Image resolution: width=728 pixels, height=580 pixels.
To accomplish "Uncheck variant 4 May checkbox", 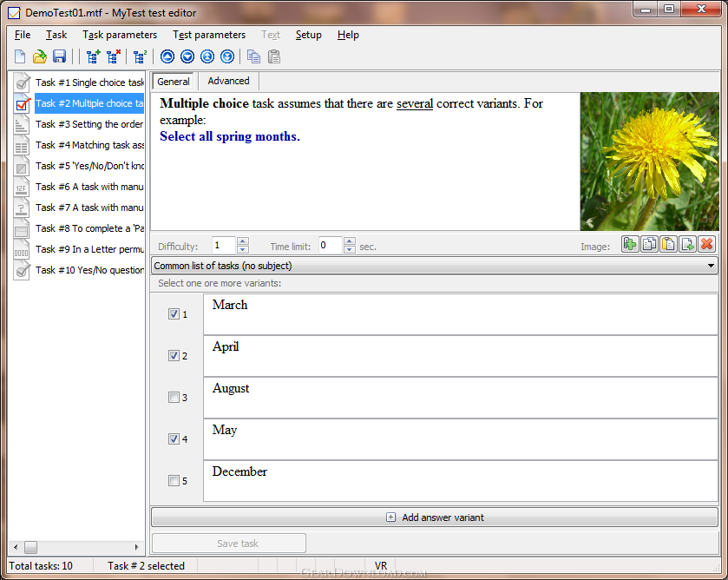I will 174,438.
